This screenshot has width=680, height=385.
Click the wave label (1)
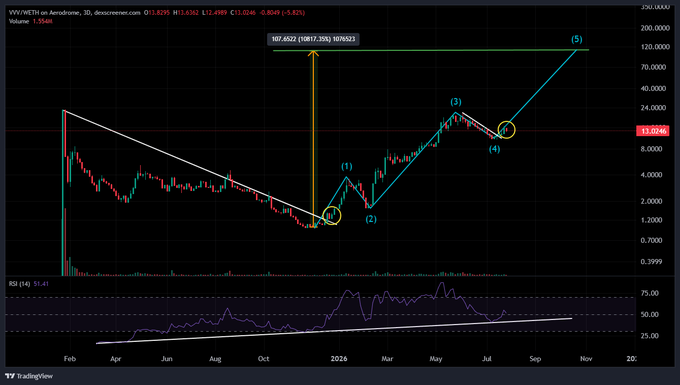click(x=347, y=166)
